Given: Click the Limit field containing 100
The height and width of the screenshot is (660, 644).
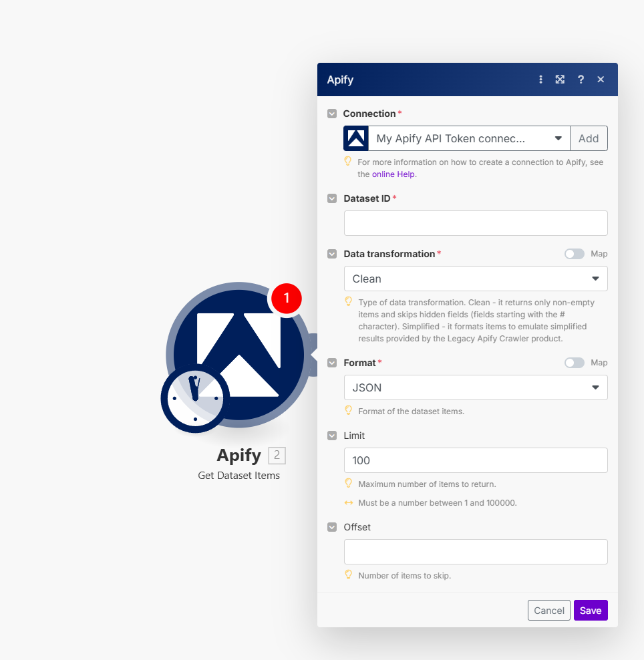Looking at the screenshot, I should pyautogui.click(x=475, y=460).
